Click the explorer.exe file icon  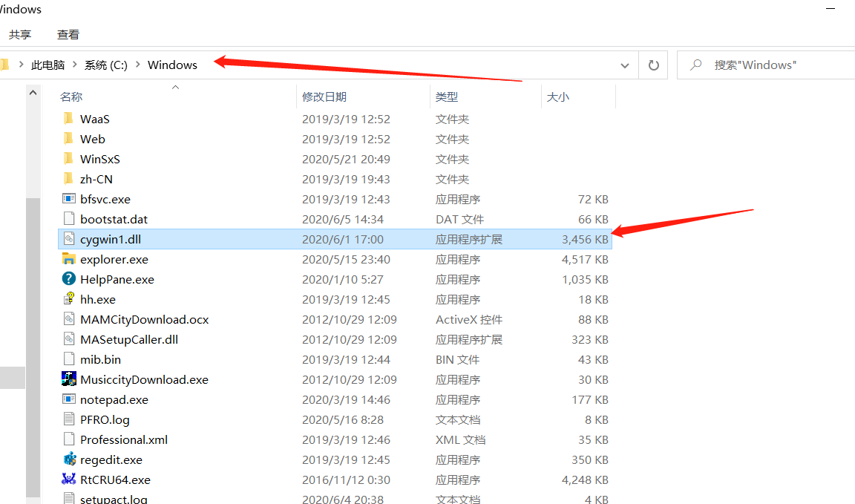[x=68, y=259]
